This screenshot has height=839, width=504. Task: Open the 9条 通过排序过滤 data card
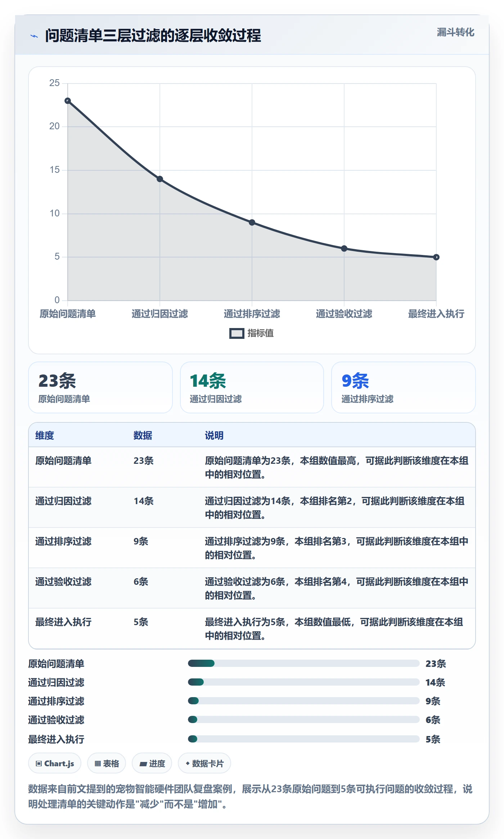coord(404,387)
